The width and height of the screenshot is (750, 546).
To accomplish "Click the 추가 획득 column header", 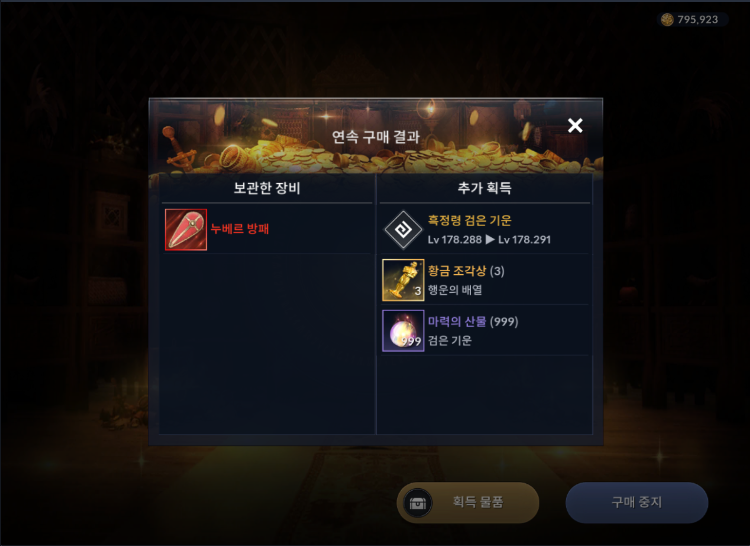I will (485, 188).
